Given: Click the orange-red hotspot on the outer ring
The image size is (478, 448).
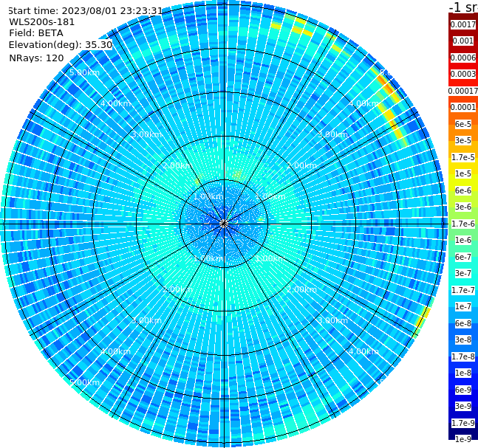Looking at the screenshot, I should [x=386, y=85].
